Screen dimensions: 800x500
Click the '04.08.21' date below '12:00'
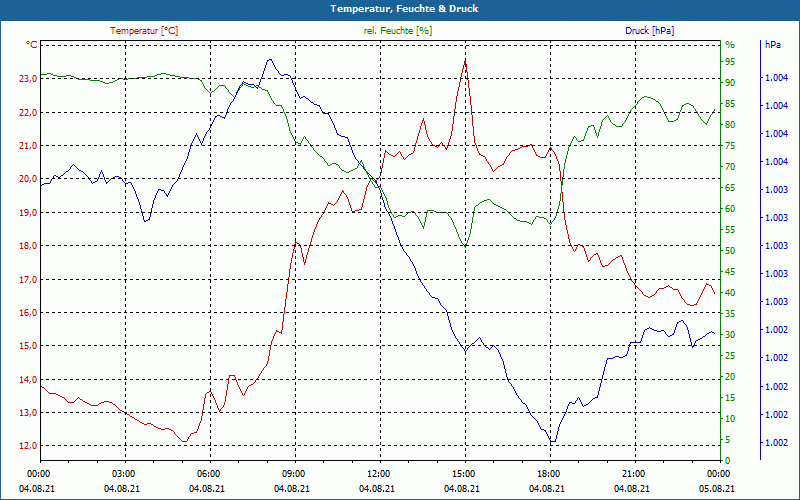pos(377,489)
